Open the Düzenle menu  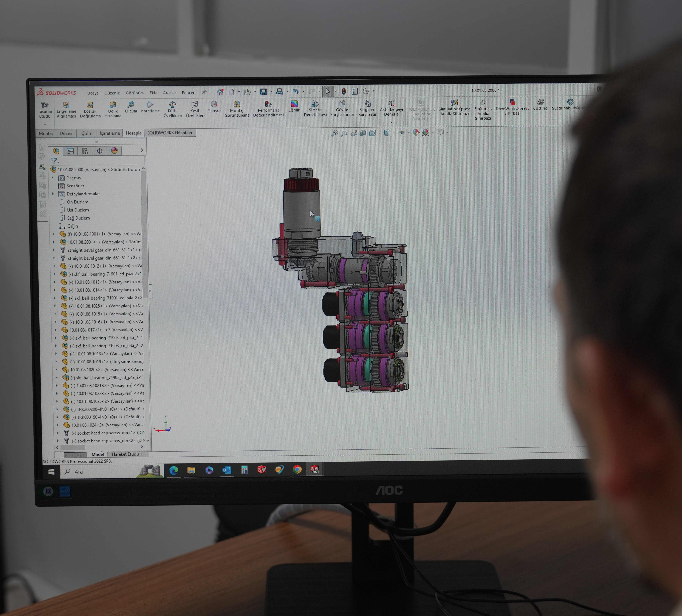point(112,93)
